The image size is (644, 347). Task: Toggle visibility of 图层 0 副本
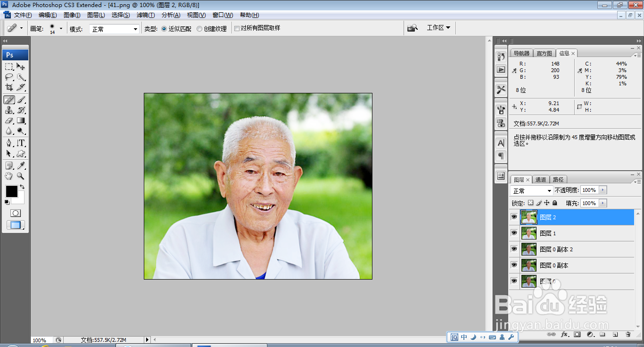[514, 265]
